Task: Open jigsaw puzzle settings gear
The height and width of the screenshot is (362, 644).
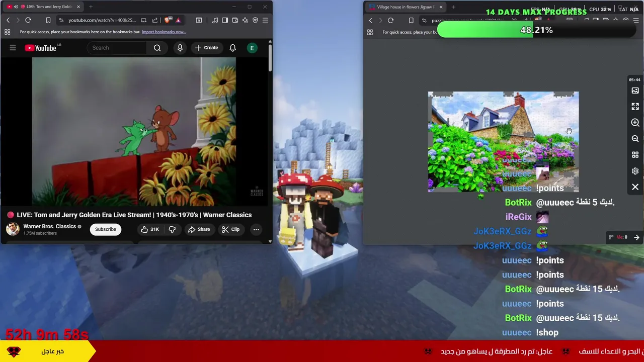Action: pos(635,171)
